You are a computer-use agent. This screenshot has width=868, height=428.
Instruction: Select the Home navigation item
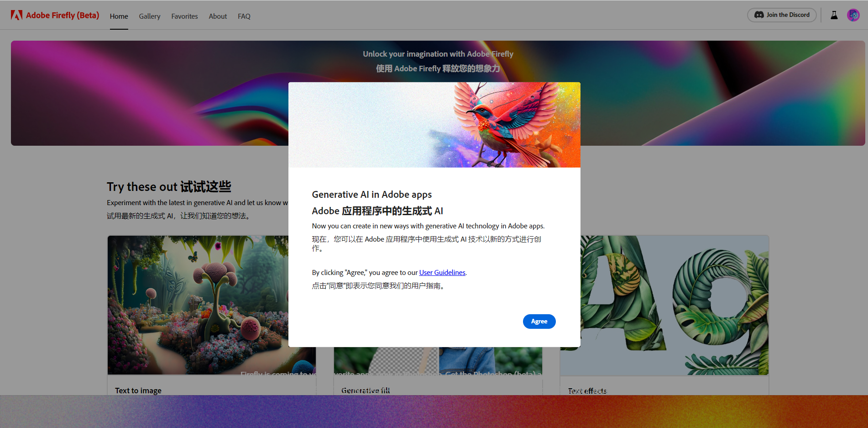[119, 16]
